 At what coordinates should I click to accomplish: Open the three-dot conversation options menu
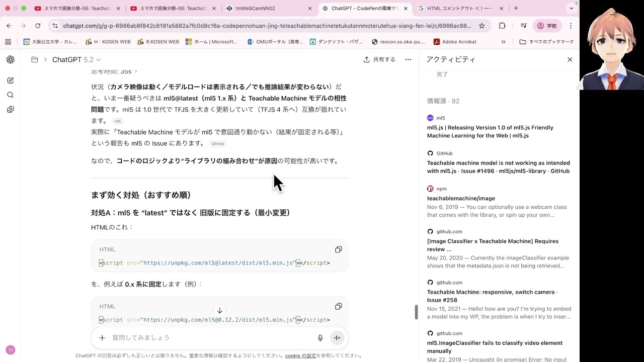[408, 59]
